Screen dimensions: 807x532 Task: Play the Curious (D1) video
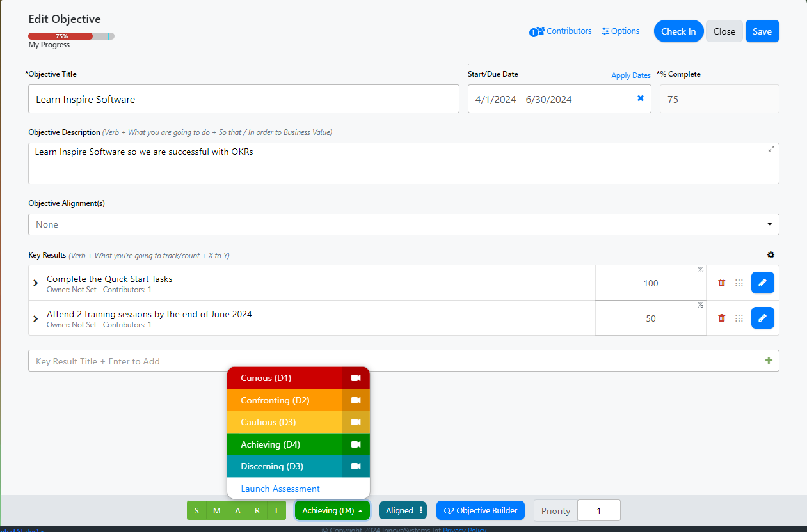pyautogui.click(x=356, y=378)
